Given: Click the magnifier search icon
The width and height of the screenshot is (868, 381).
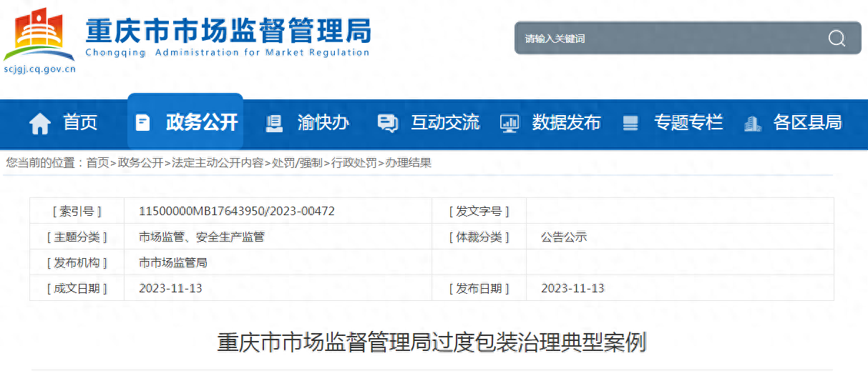Looking at the screenshot, I should click(837, 38).
